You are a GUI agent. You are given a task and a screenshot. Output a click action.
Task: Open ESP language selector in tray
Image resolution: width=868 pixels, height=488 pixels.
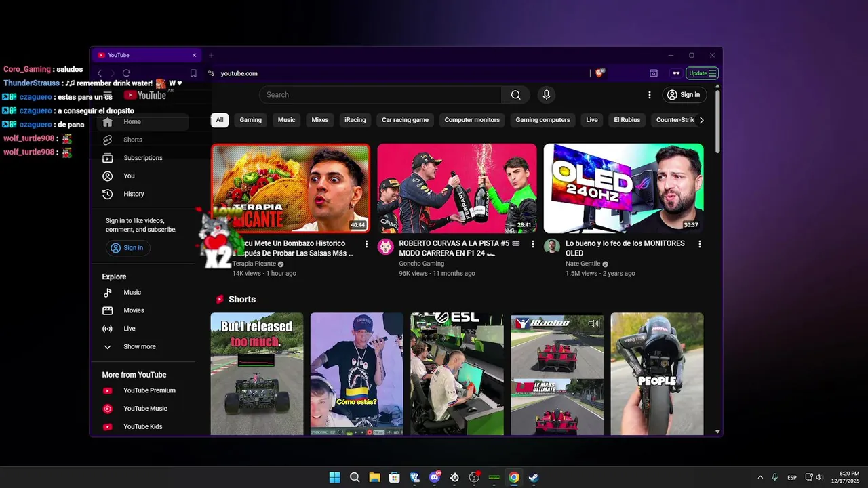(792, 478)
